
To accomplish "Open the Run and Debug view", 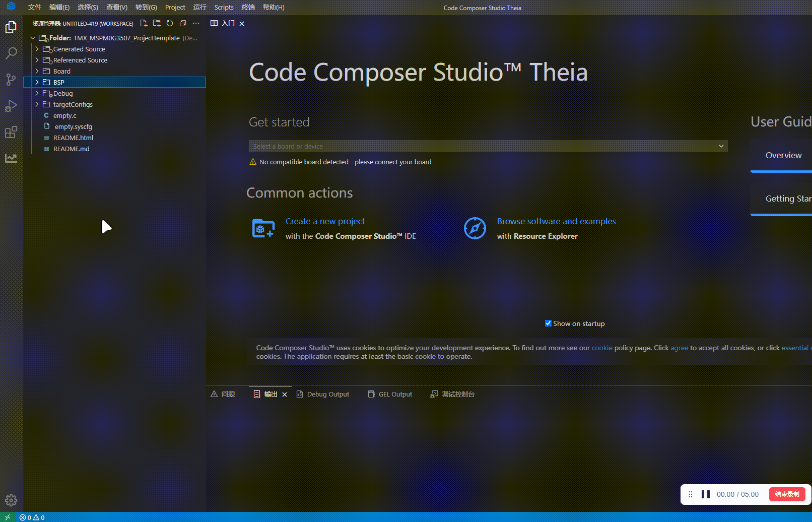I will coord(11,106).
